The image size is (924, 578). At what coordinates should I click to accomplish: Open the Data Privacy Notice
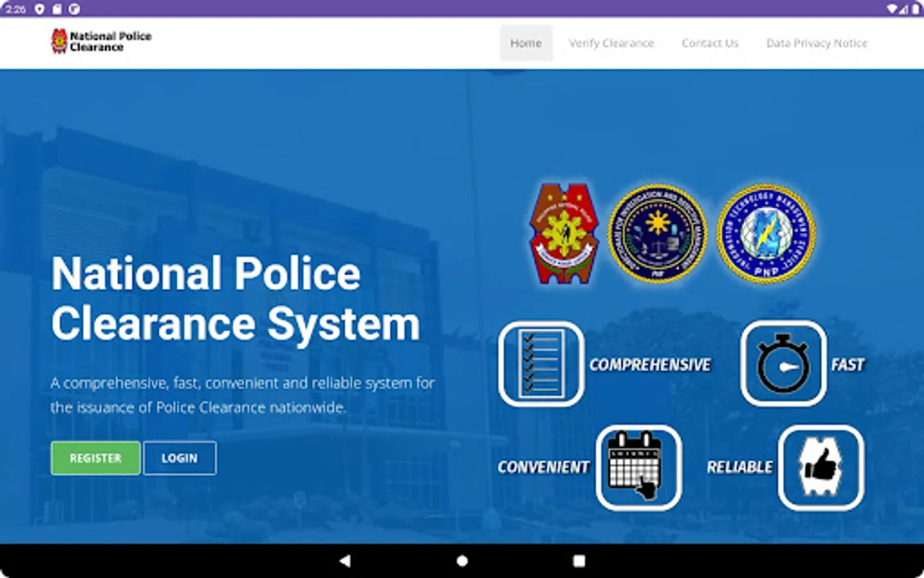pos(817,43)
